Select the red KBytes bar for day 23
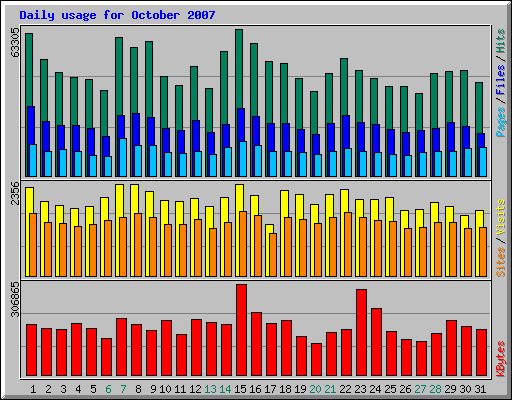 361,333
